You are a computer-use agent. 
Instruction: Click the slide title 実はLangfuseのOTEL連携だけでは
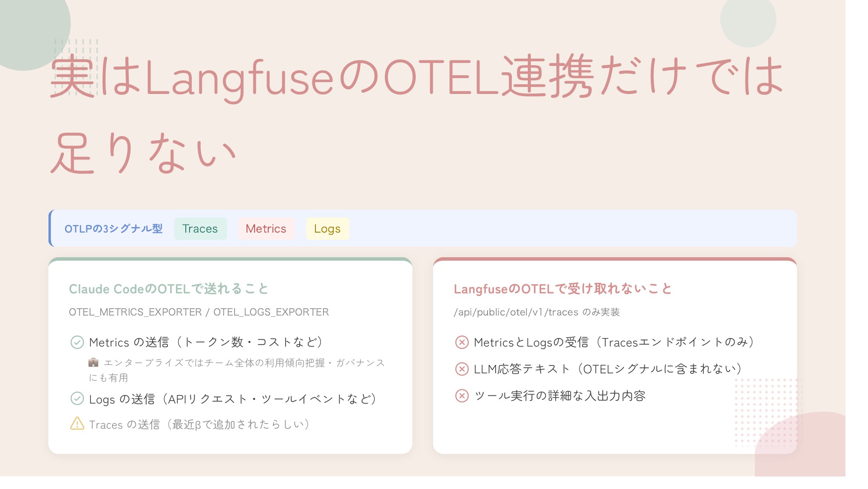tap(417, 77)
